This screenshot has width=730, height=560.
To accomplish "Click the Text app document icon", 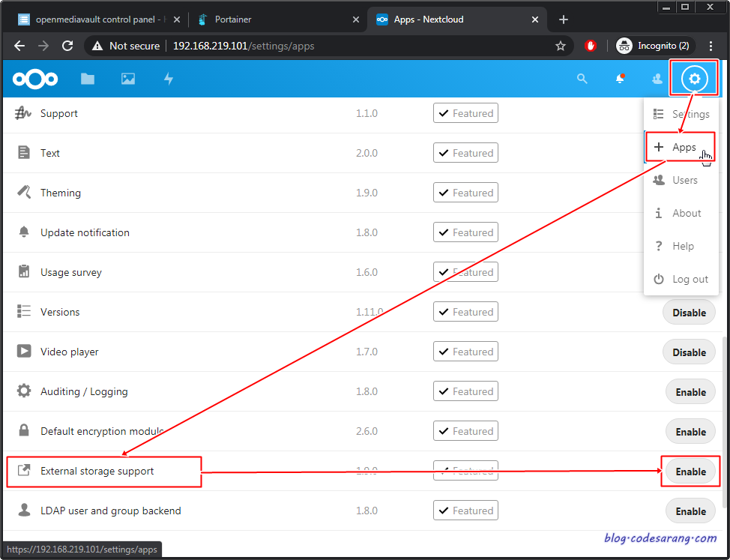I will click(x=24, y=153).
